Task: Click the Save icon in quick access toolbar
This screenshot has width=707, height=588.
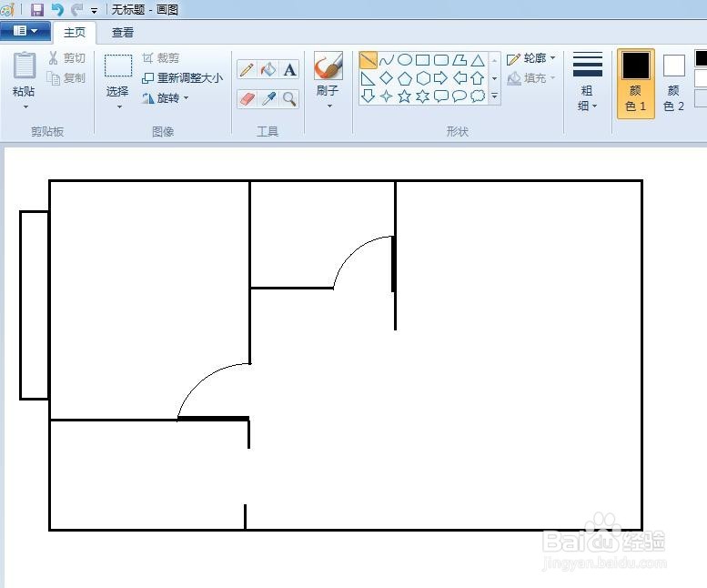Action: (x=37, y=9)
